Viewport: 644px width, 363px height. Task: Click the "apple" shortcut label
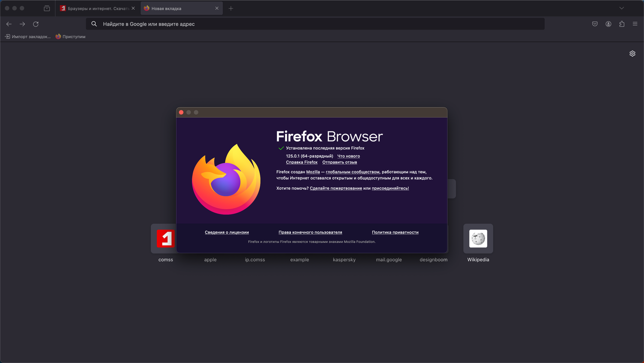click(x=210, y=260)
